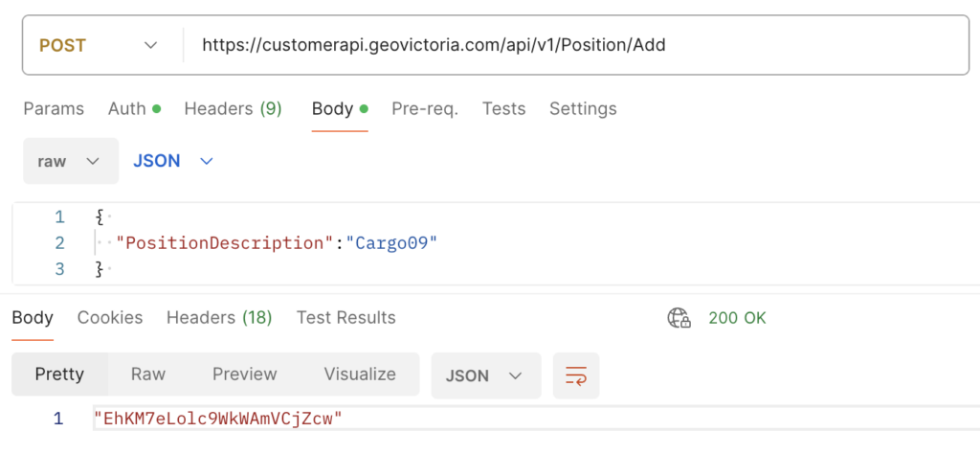Switch to Raw response view
980x454 pixels.
(x=148, y=374)
